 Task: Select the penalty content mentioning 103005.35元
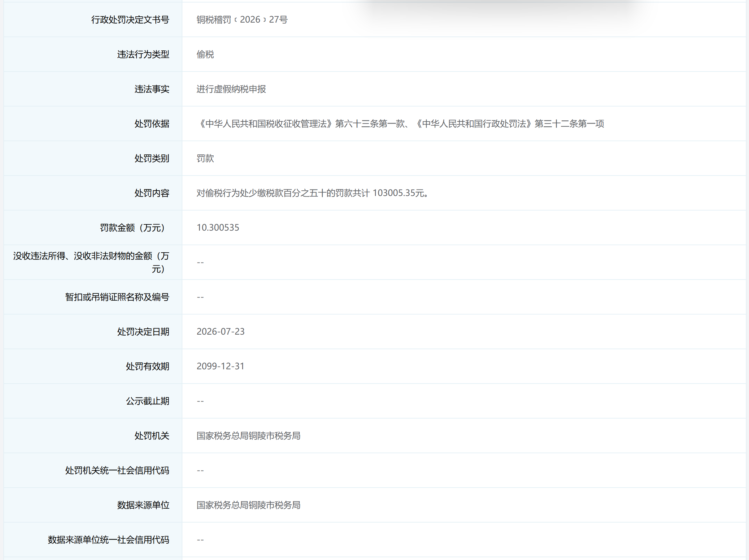coord(312,193)
